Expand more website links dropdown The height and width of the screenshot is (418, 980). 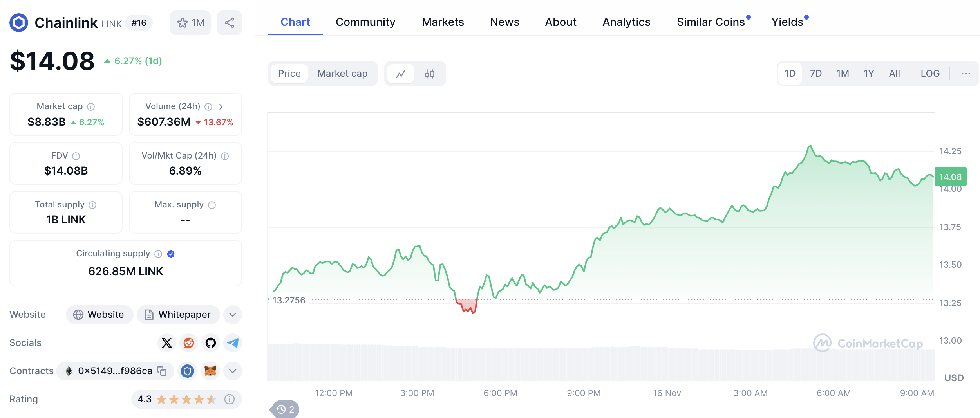coord(233,315)
